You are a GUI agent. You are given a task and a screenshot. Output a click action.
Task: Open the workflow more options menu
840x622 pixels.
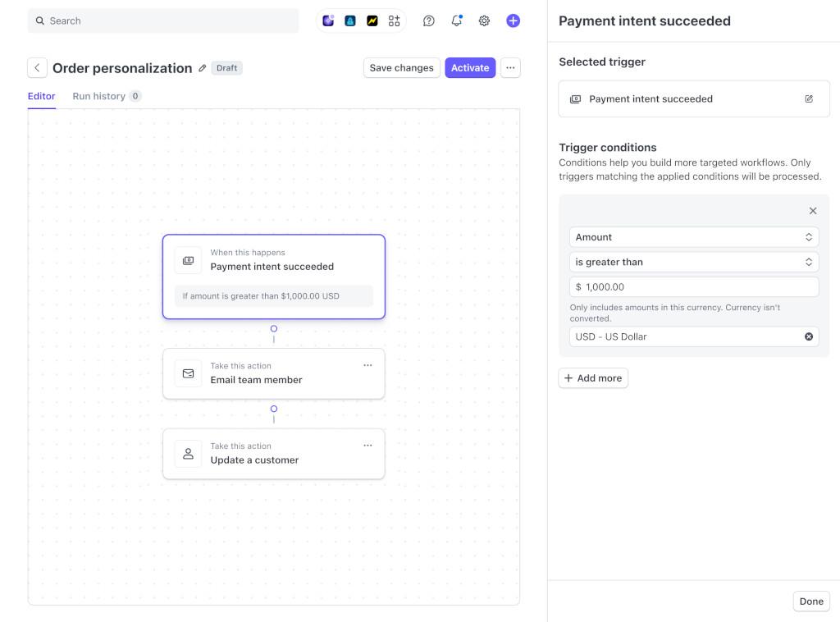coord(510,68)
